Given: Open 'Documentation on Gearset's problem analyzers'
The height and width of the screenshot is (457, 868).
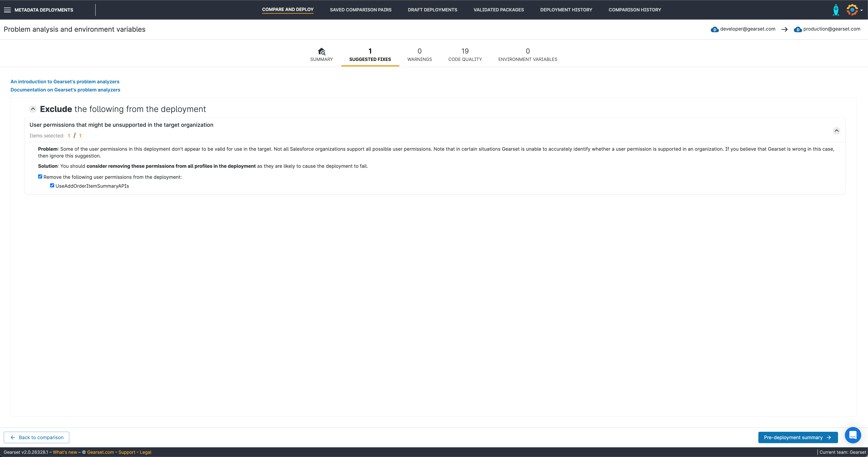Looking at the screenshot, I should tap(65, 90).
